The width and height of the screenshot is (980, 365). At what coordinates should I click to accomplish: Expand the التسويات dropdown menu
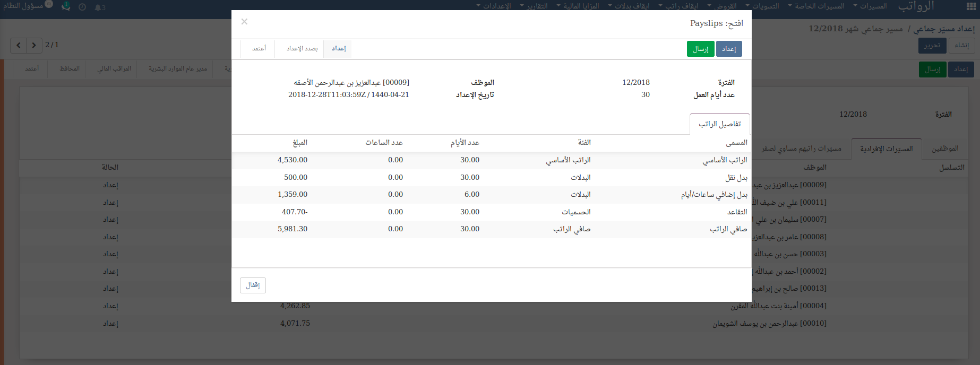(x=762, y=6)
